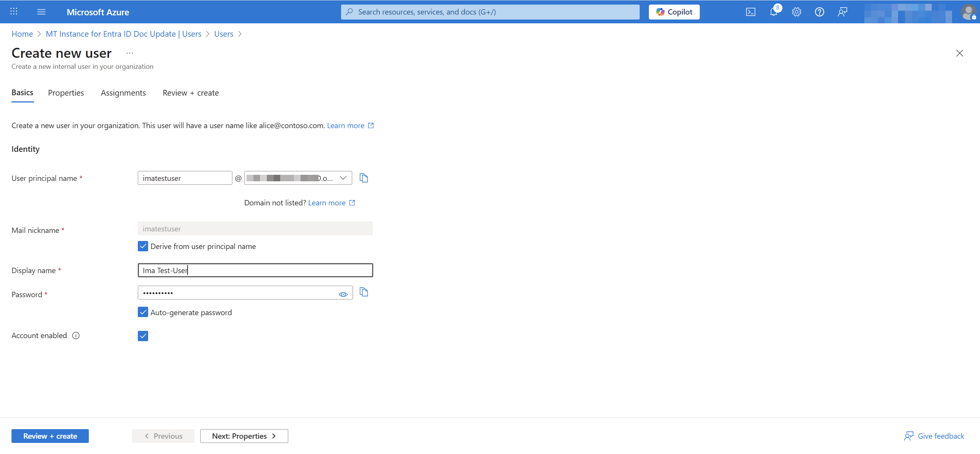
Task: Copy the user principal name
Action: pyautogui.click(x=363, y=177)
